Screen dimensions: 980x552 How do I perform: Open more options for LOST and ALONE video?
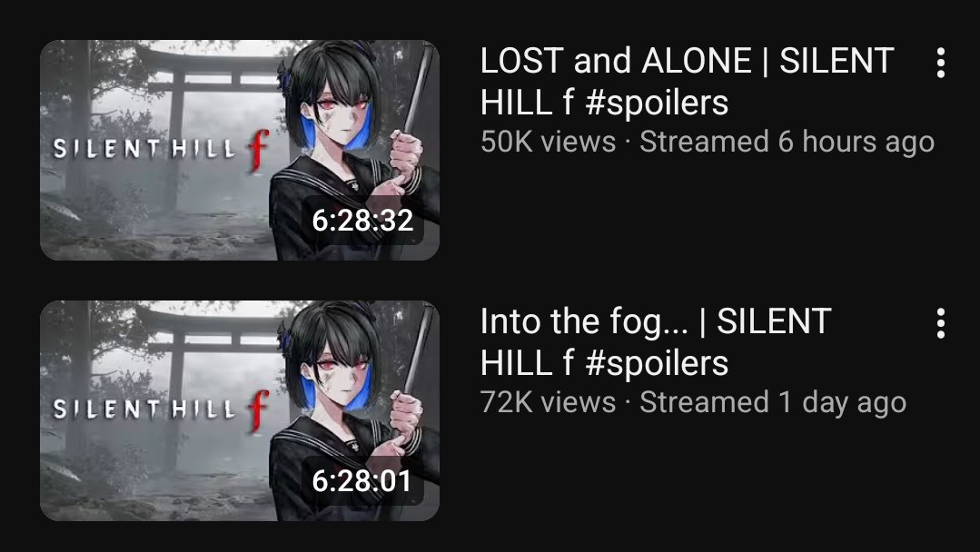click(941, 63)
